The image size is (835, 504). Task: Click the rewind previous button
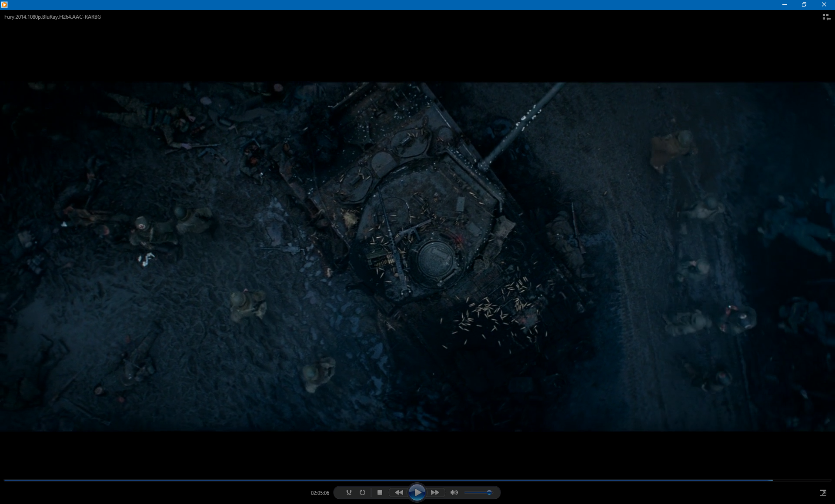pyautogui.click(x=398, y=492)
